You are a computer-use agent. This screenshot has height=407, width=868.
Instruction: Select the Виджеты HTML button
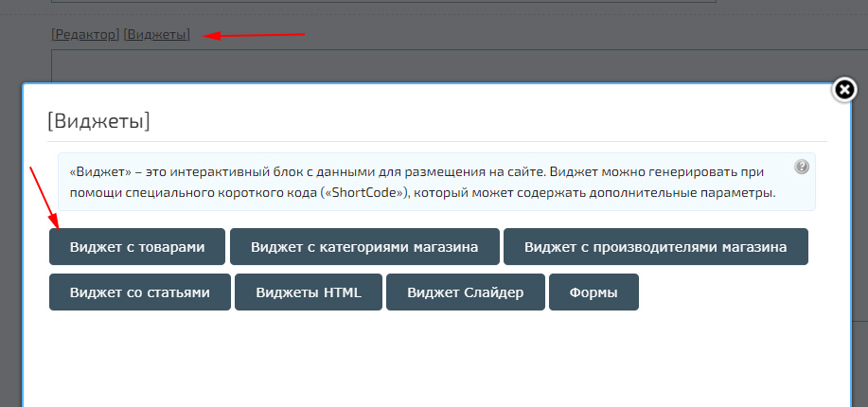309,292
